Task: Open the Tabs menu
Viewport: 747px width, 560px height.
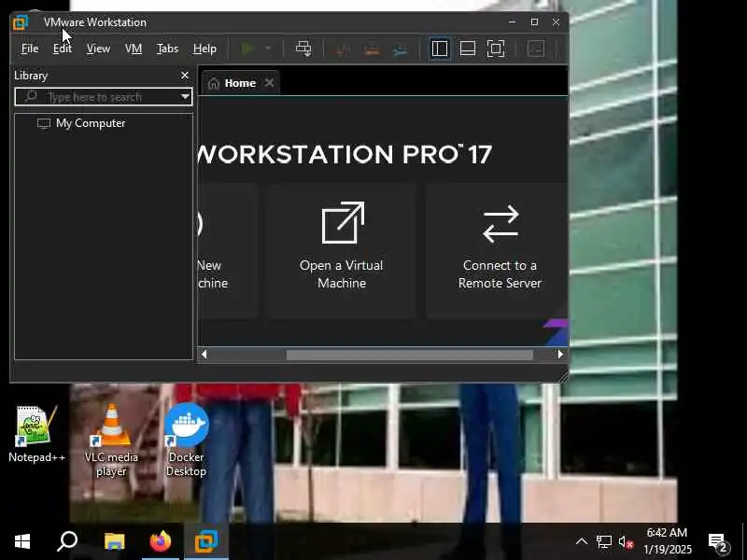Action: 167,49
